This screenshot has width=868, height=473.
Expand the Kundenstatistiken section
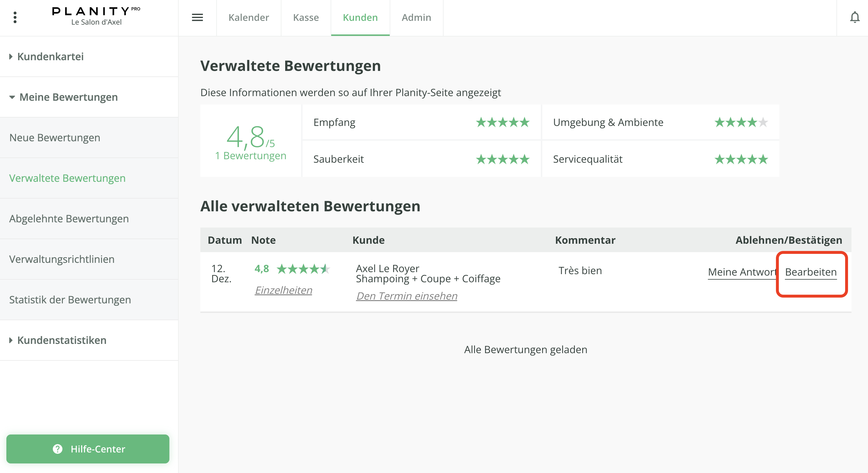62,340
